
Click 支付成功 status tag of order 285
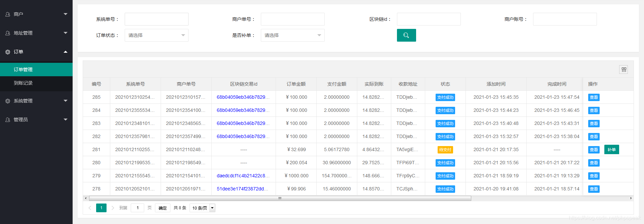[x=445, y=97]
